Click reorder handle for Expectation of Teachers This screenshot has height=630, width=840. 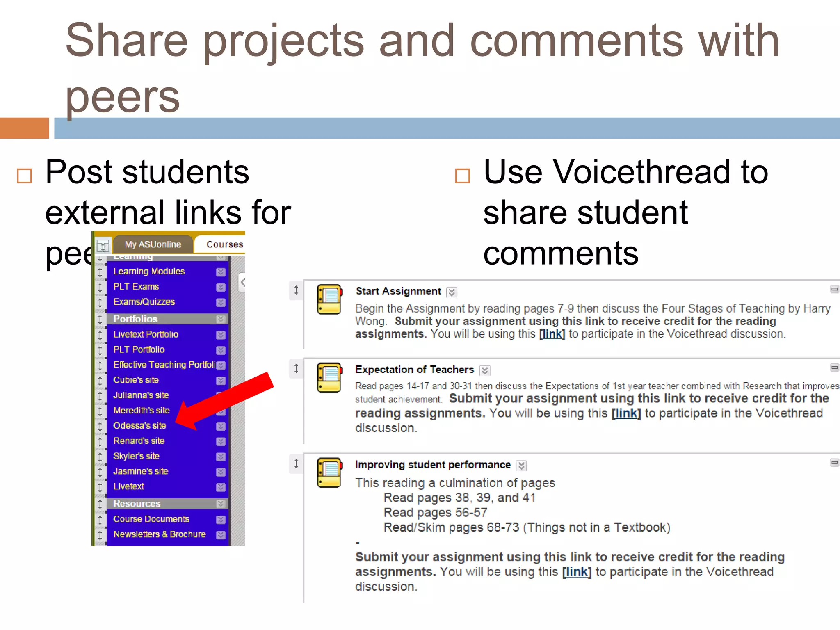coord(296,368)
